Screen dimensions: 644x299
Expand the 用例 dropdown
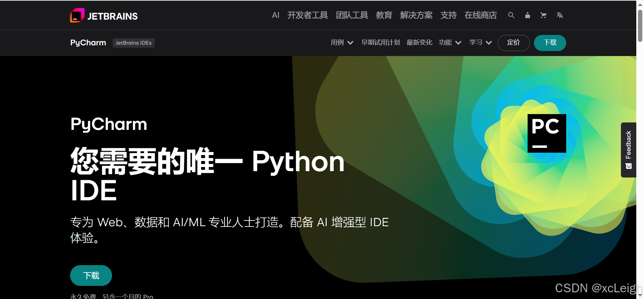(342, 43)
